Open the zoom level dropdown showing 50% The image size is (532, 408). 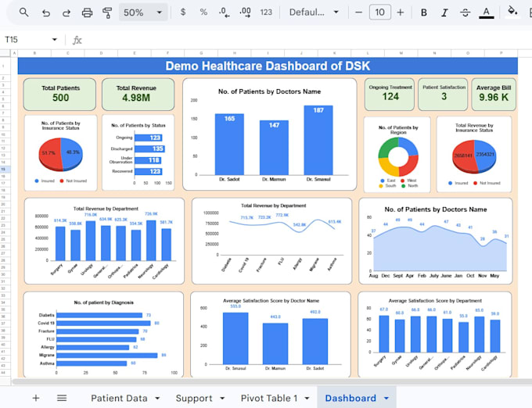coord(143,13)
